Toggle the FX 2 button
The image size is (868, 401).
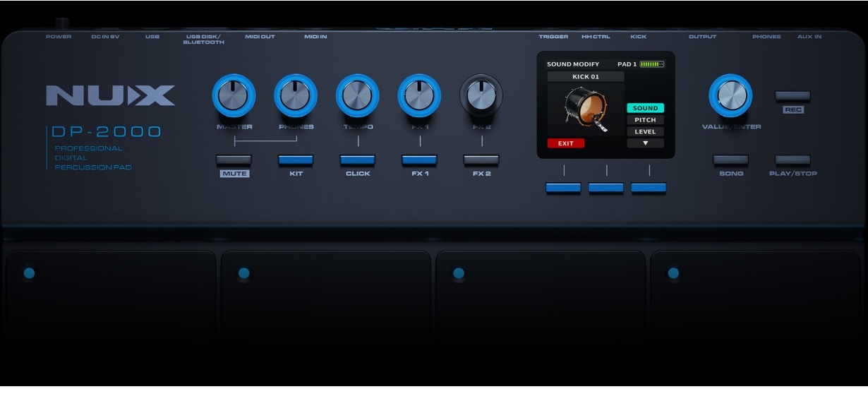tap(481, 160)
